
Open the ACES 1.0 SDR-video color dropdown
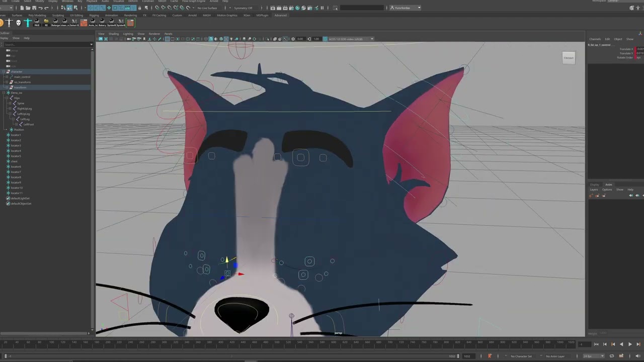point(351,39)
